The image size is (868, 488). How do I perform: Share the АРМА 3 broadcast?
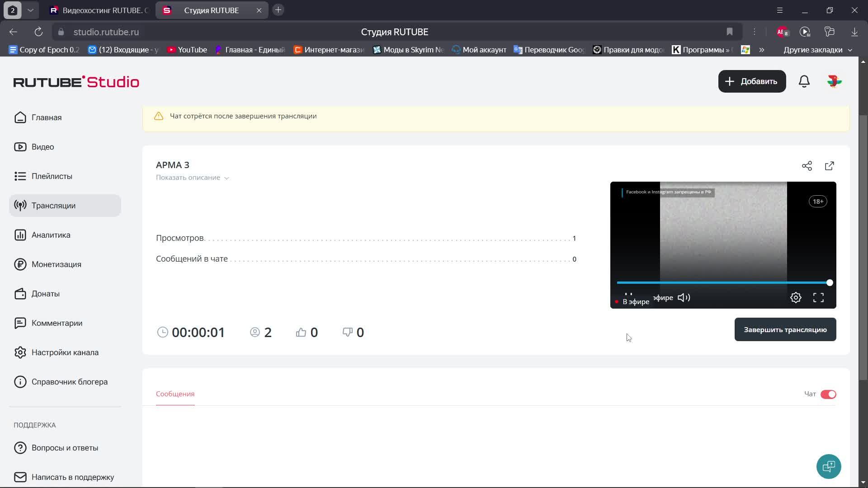pyautogui.click(x=807, y=166)
